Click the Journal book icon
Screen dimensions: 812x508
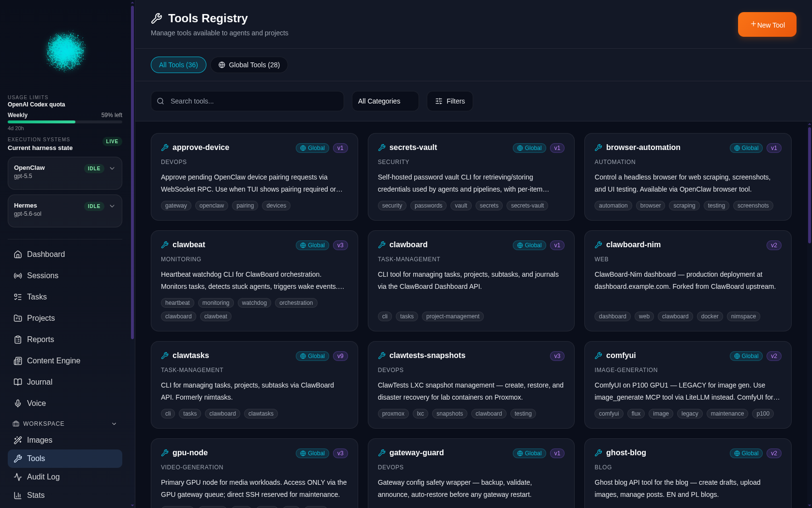coord(18,382)
